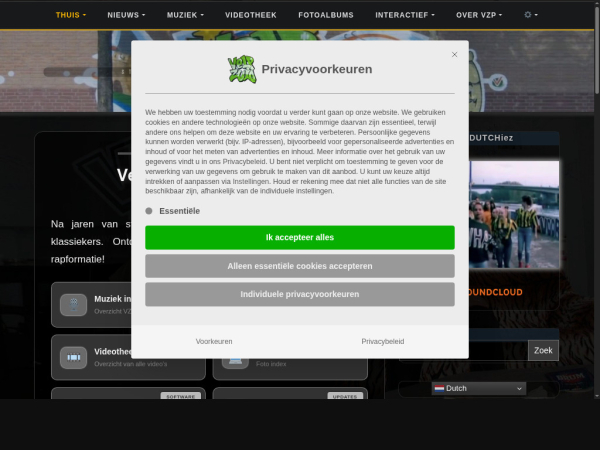
Task: Follow the Privacybeleid link
Action: pos(383,341)
